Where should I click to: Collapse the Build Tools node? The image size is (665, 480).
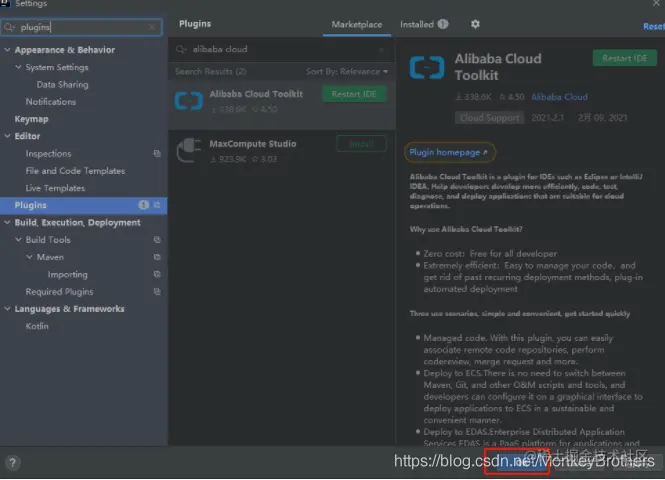click(18, 240)
